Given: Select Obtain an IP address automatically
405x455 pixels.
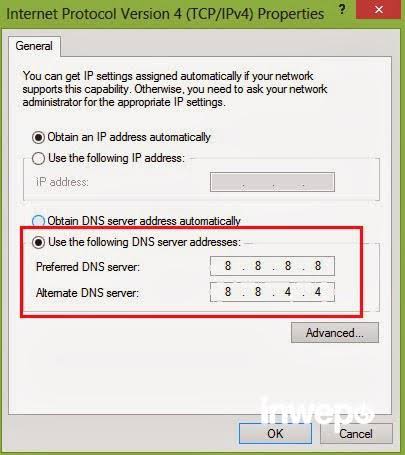Looking at the screenshot, I should (x=38, y=137).
